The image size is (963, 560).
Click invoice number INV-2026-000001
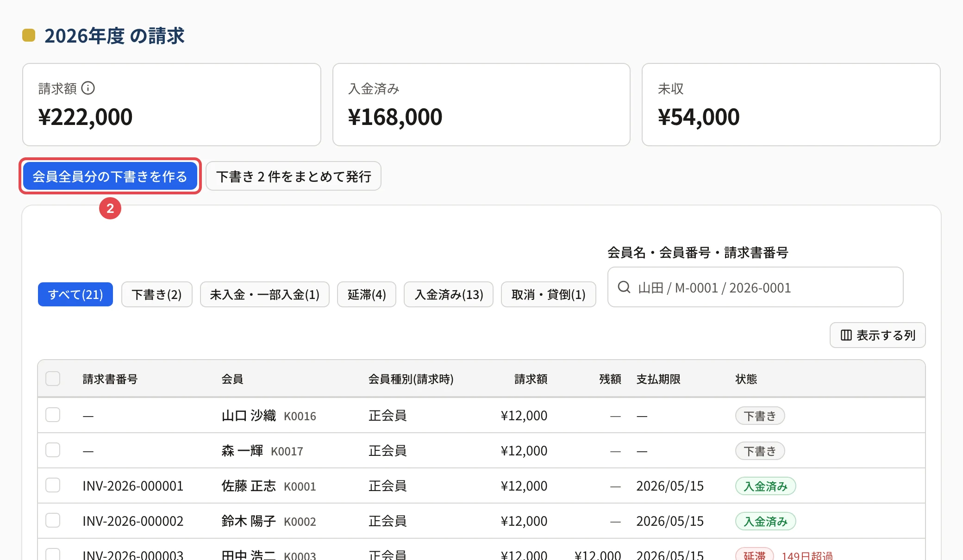(x=133, y=486)
